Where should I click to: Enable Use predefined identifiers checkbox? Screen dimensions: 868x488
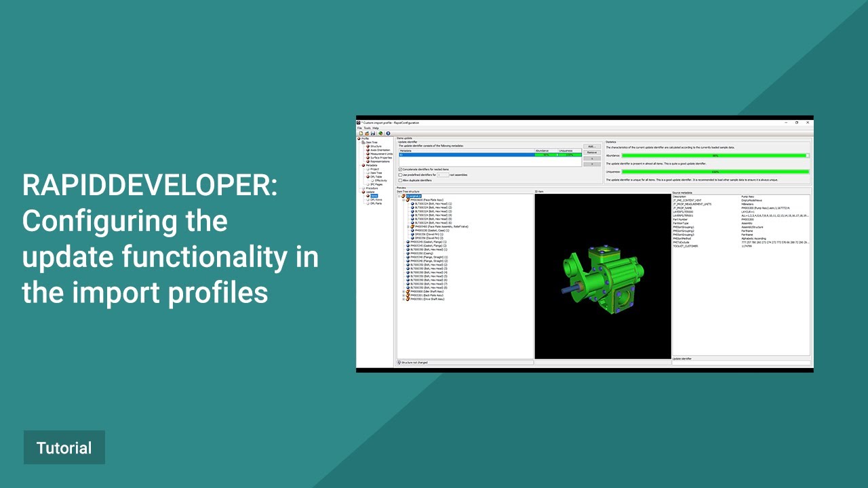click(x=400, y=175)
